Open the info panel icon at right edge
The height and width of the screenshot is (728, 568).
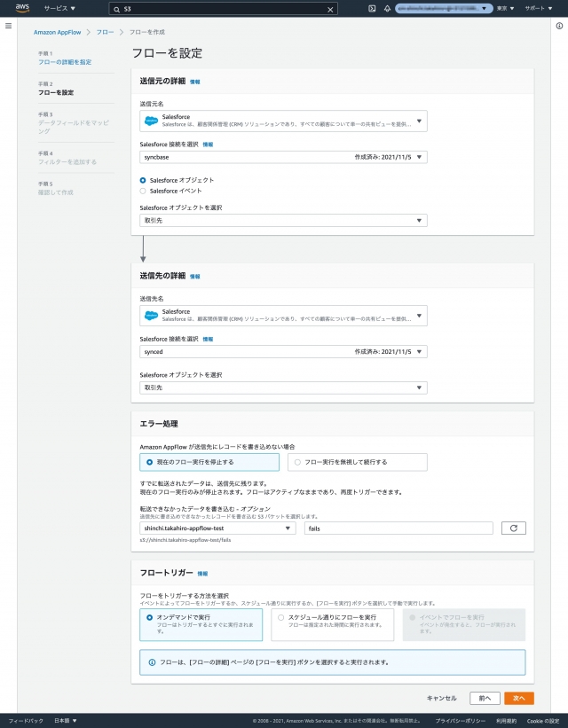pos(559,26)
